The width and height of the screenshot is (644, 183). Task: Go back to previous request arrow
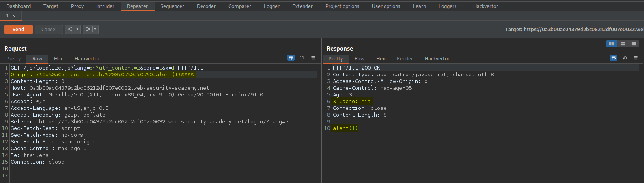point(70,29)
